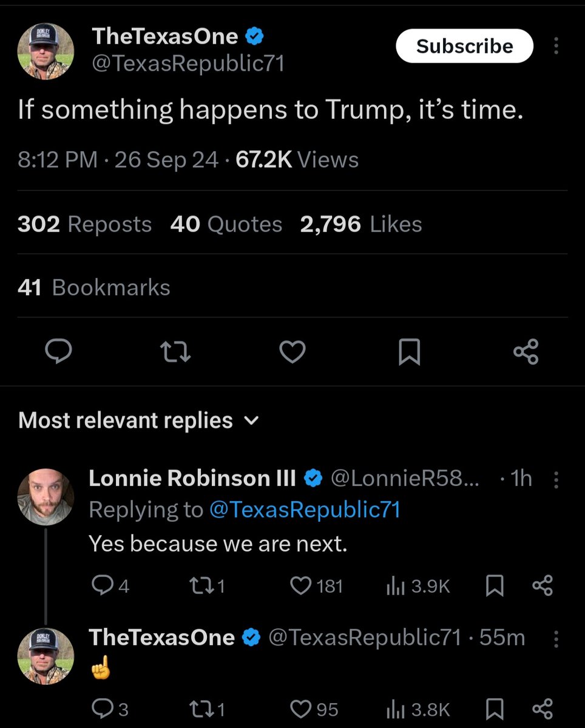Image resolution: width=585 pixels, height=728 pixels.
Task: View the 40 Quotes list
Action: (226, 224)
